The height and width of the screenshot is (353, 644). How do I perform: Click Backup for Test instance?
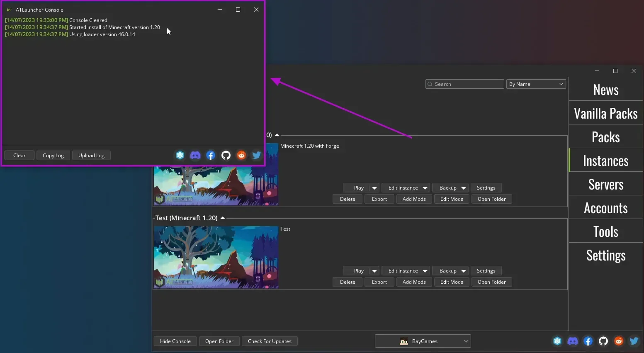[446, 271]
